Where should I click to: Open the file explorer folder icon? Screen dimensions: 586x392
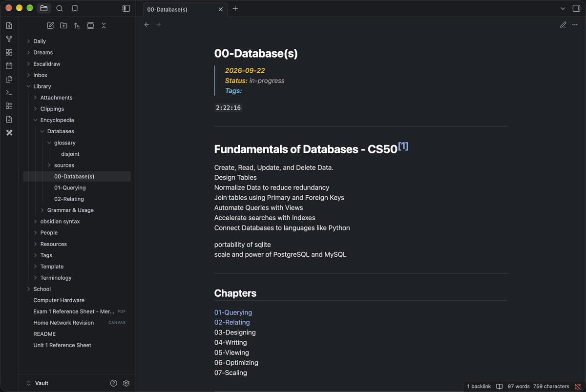[44, 8]
